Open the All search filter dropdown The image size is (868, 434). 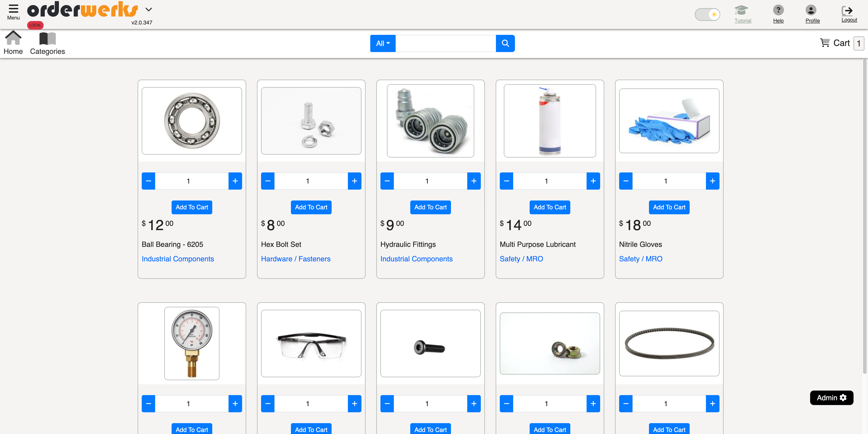382,43
